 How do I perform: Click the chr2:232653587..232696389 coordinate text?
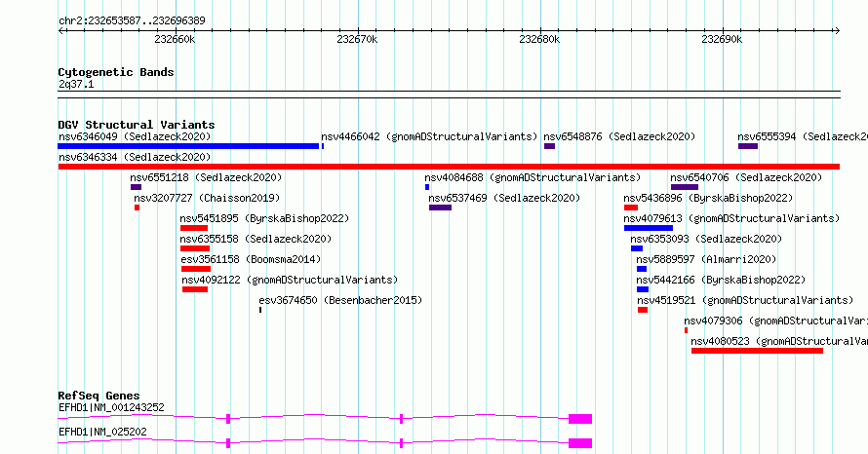[x=132, y=20]
